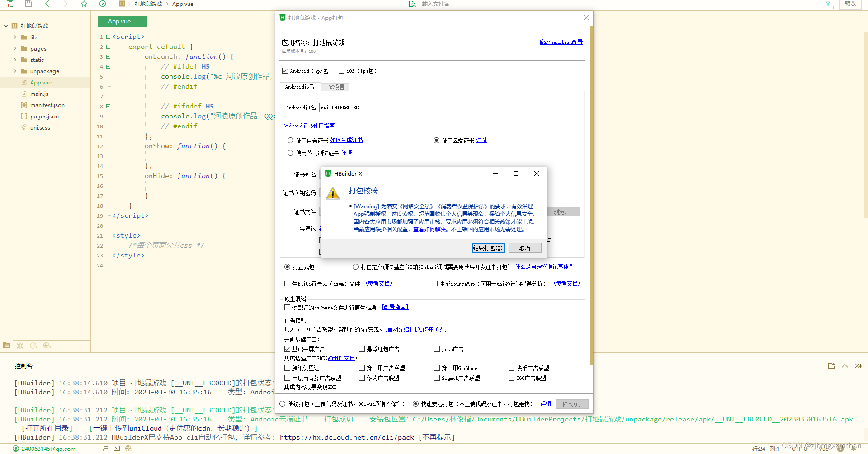Click the manifest.json file icon in tree

[x=24, y=105]
